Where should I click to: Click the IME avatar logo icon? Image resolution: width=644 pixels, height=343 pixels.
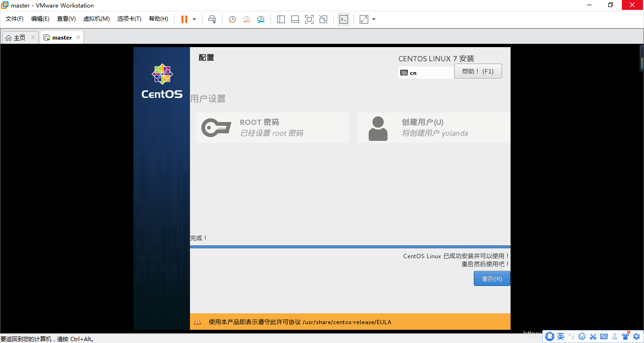pyautogui.click(x=549, y=336)
